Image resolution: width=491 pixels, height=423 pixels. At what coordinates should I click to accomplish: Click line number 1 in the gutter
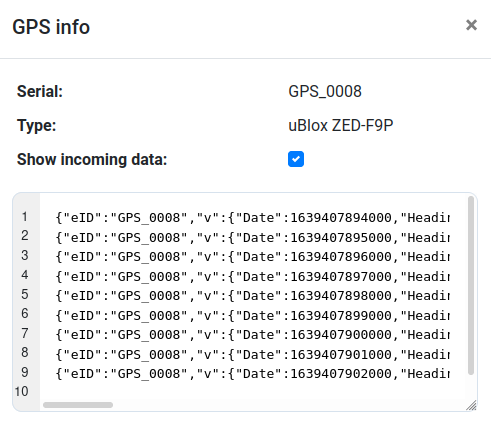pyautogui.click(x=25, y=217)
